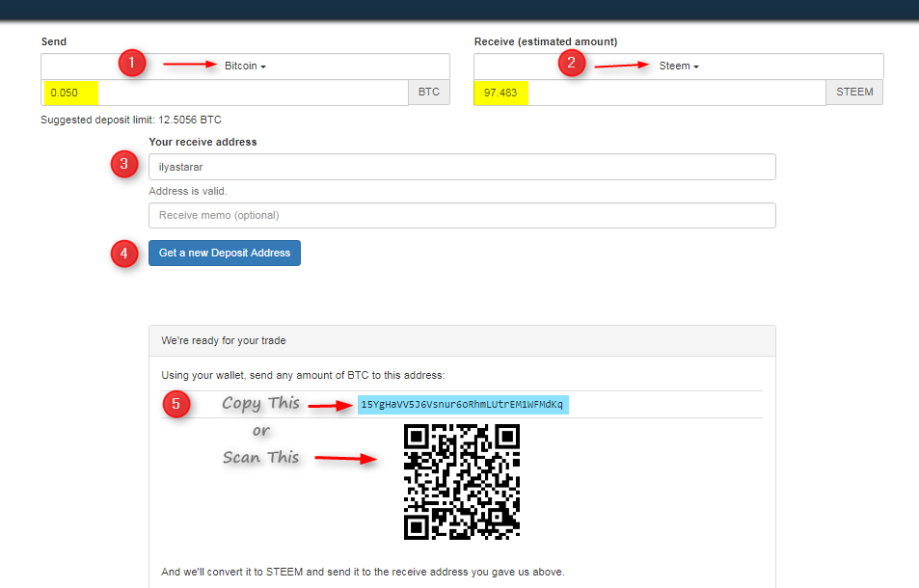Click the receive amount field showing 97.483
Image resolution: width=919 pixels, height=588 pixels.
tap(649, 93)
